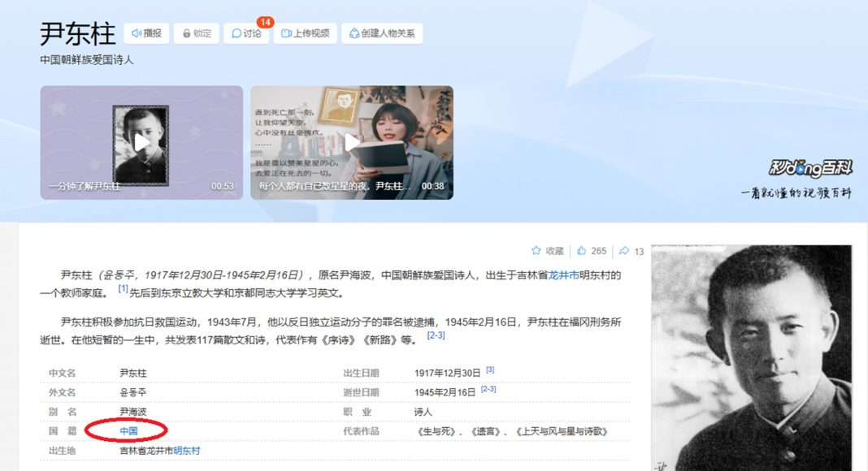Click the 收藏 star favorite icon
Screen dimensions: 868x471
(536, 250)
